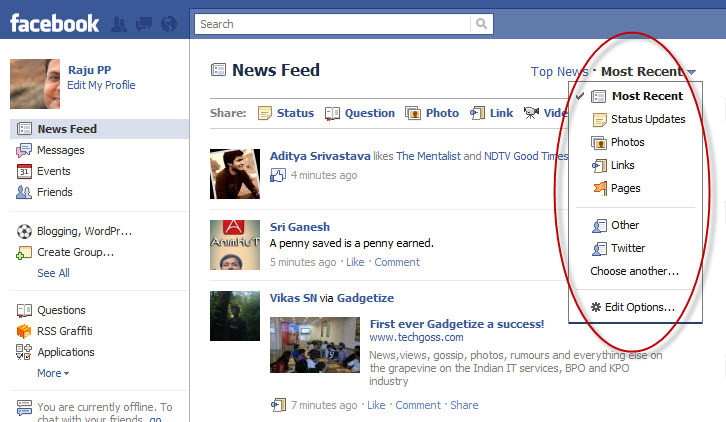Like Sri Ganesh's status
This screenshot has width=726, height=422.
point(355,262)
